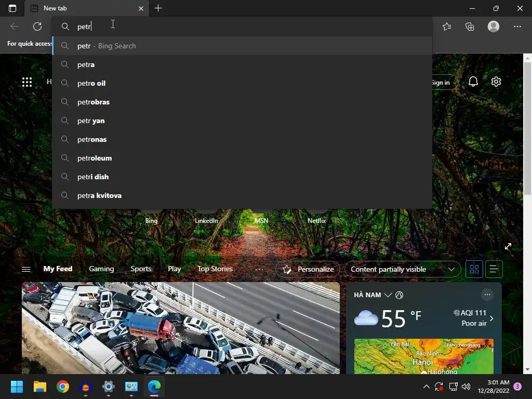
Task: Open weather card more options
Action: (487, 295)
